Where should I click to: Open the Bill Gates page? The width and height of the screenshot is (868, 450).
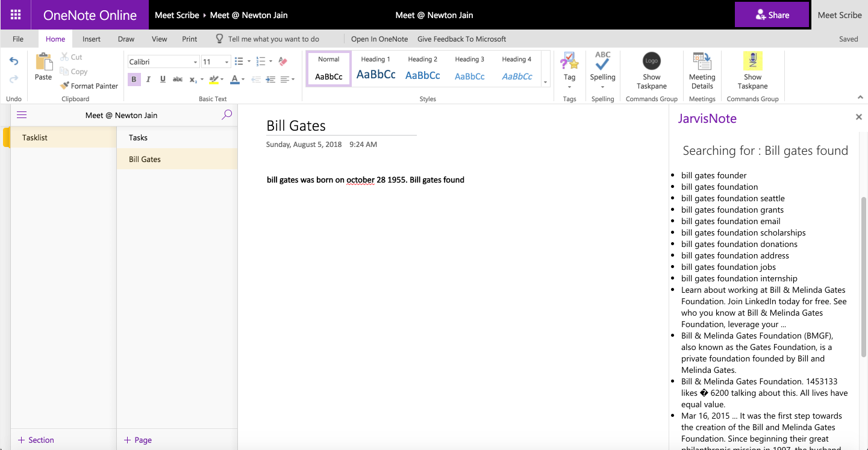(x=177, y=159)
